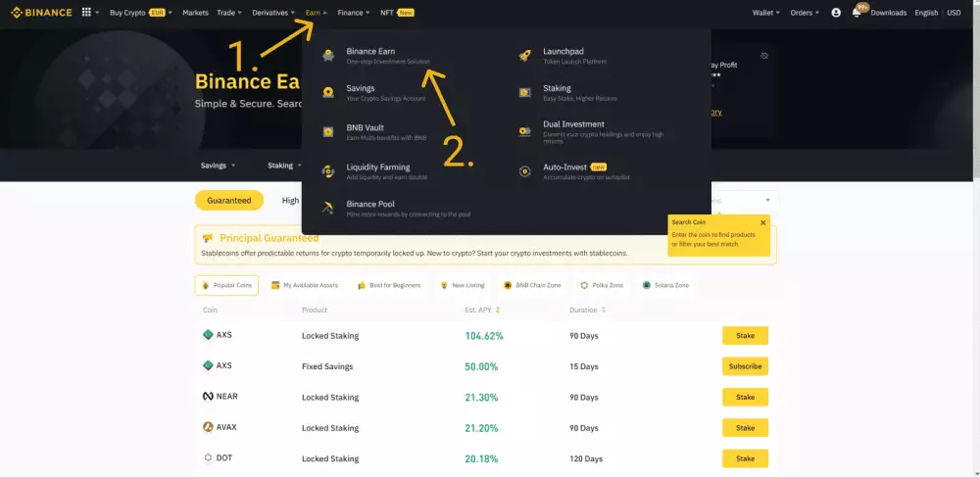Stake DOT 120 Days Locked Staking

(745, 458)
